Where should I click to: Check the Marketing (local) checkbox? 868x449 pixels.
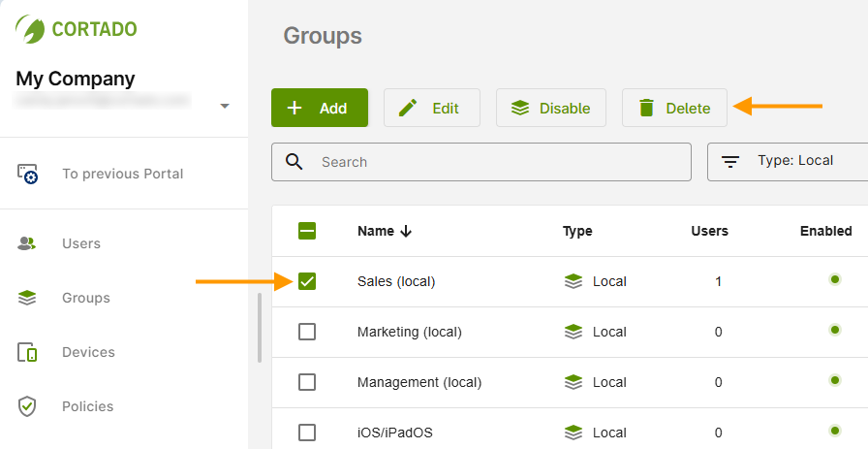pos(307,332)
